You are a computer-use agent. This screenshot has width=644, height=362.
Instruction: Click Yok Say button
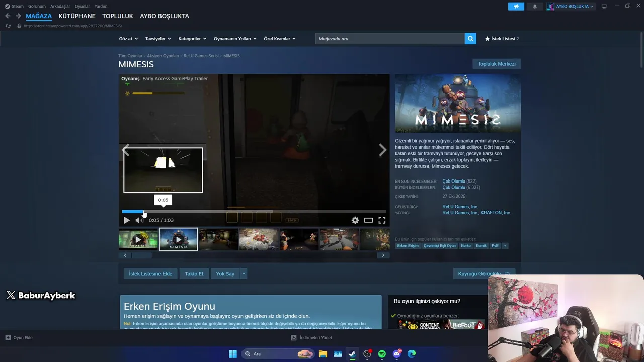coord(225,274)
